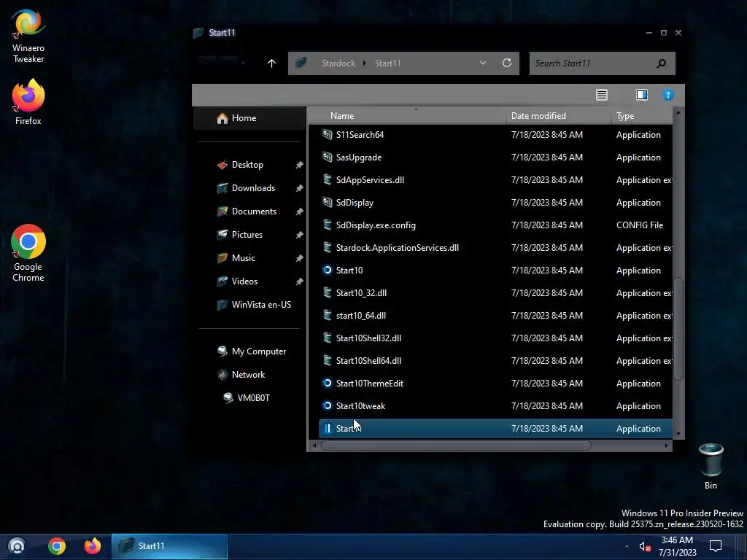Select start10_64.dll file

click(x=360, y=316)
